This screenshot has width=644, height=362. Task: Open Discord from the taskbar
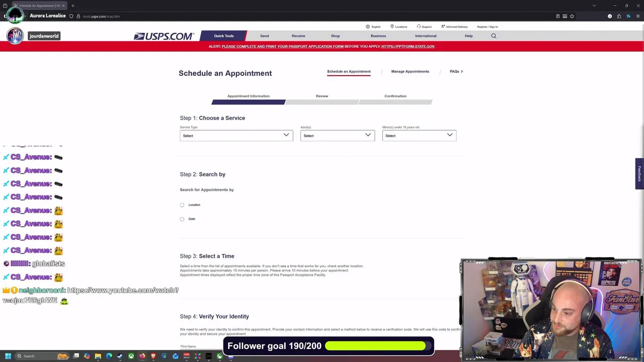tap(230, 356)
